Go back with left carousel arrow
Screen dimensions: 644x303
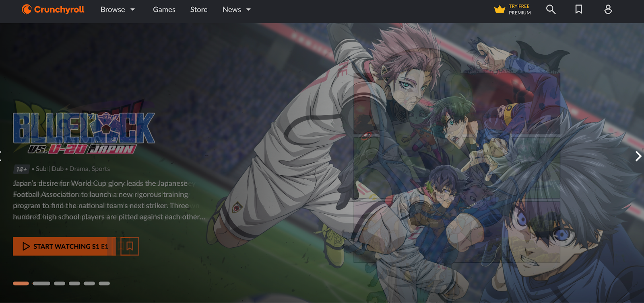1,156
